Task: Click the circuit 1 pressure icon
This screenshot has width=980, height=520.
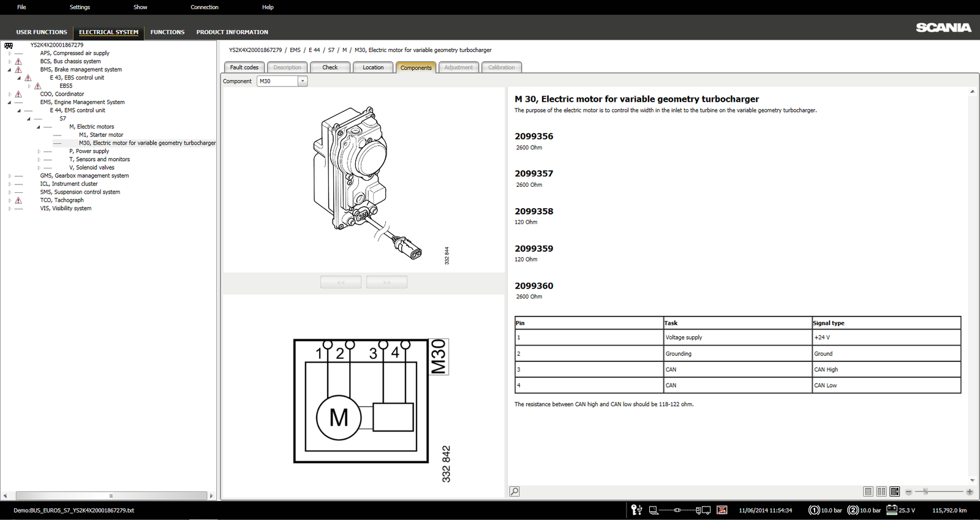Action: 814,510
